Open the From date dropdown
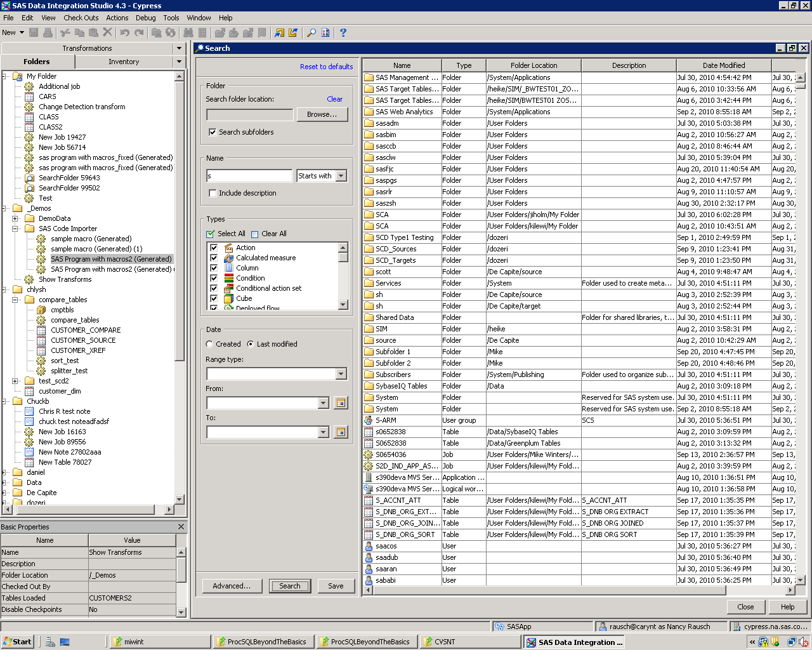The height and width of the screenshot is (650, 812). point(324,403)
